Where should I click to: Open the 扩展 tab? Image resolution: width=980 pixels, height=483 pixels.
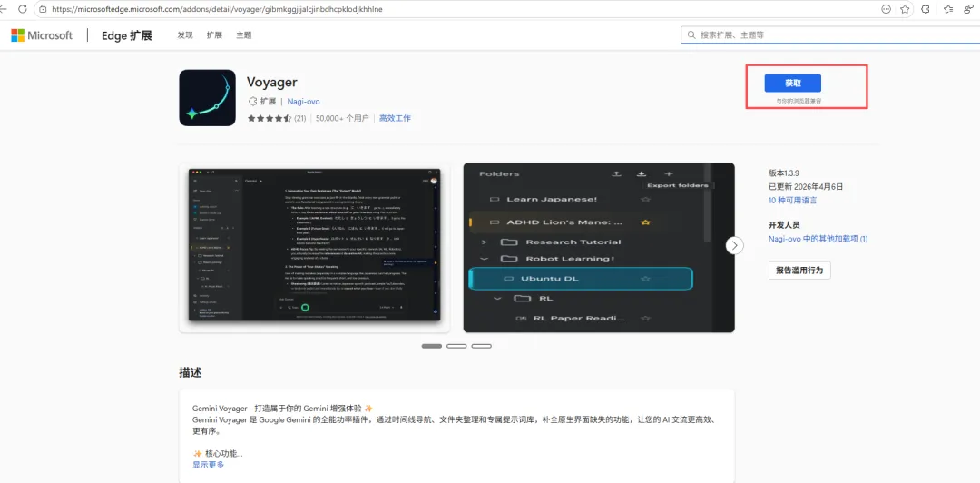214,35
